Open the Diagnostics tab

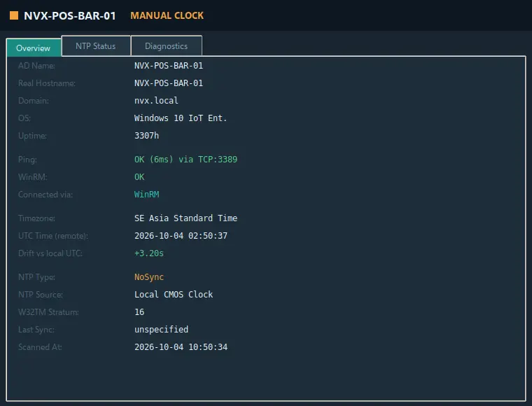(167, 45)
